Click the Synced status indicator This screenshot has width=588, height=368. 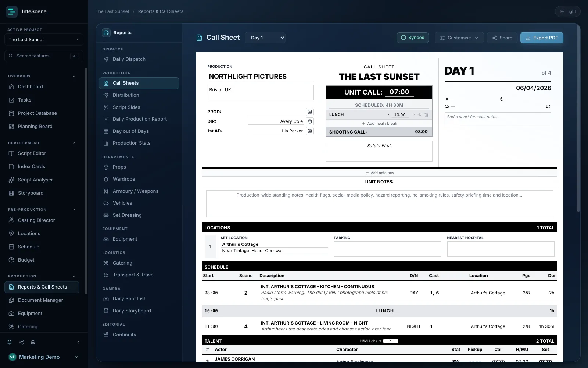point(412,38)
